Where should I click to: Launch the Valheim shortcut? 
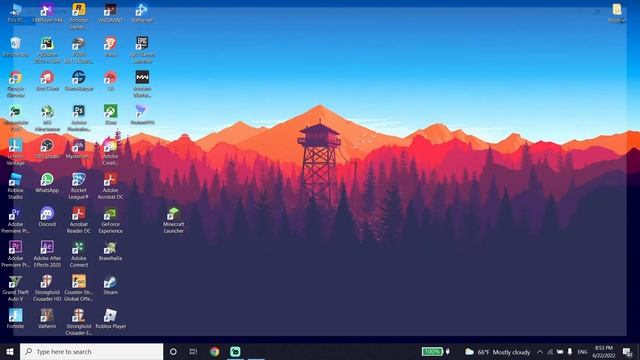point(47,318)
